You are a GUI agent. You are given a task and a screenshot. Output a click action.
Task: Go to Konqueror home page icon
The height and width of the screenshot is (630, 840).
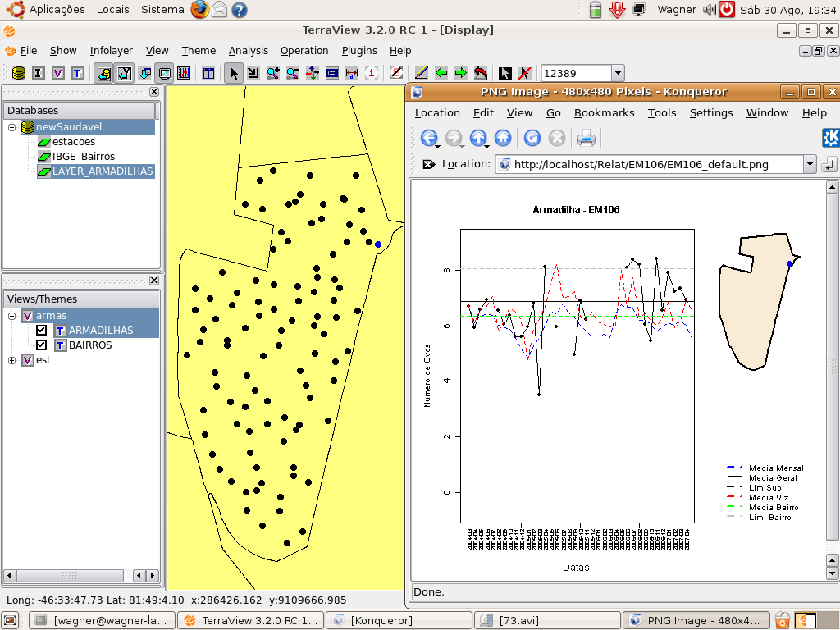[503, 138]
